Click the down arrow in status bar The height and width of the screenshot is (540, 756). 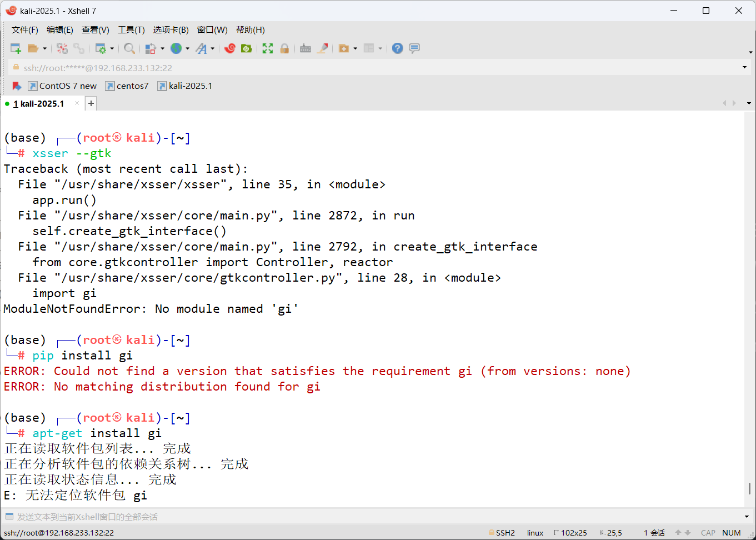[x=688, y=533]
